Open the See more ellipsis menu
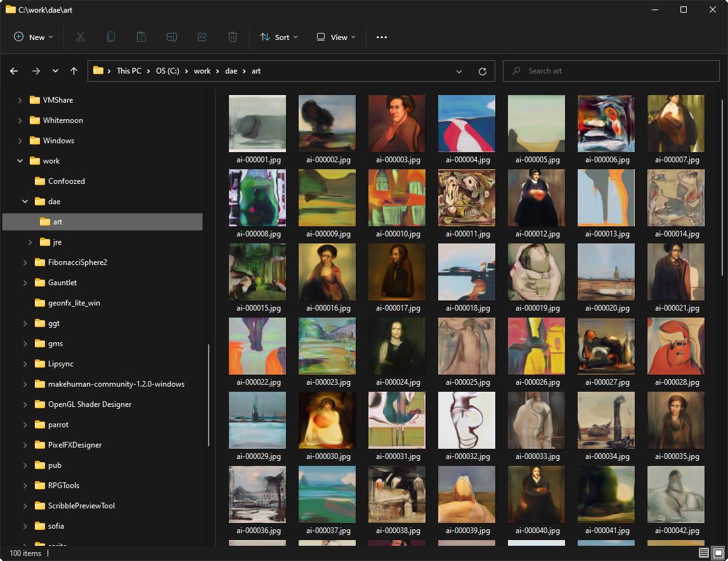This screenshot has height=561, width=728. point(382,37)
